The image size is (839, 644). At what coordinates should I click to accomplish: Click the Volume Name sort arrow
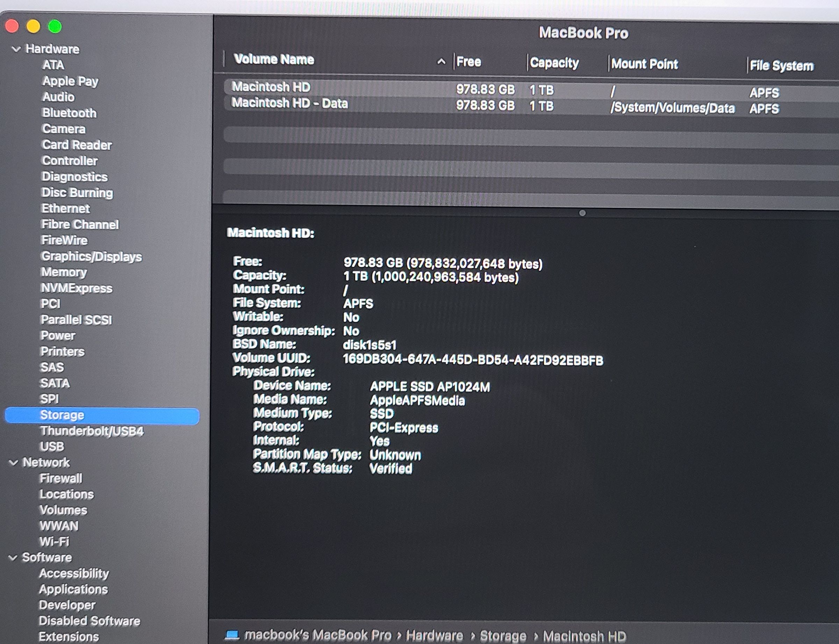pos(442,61)
